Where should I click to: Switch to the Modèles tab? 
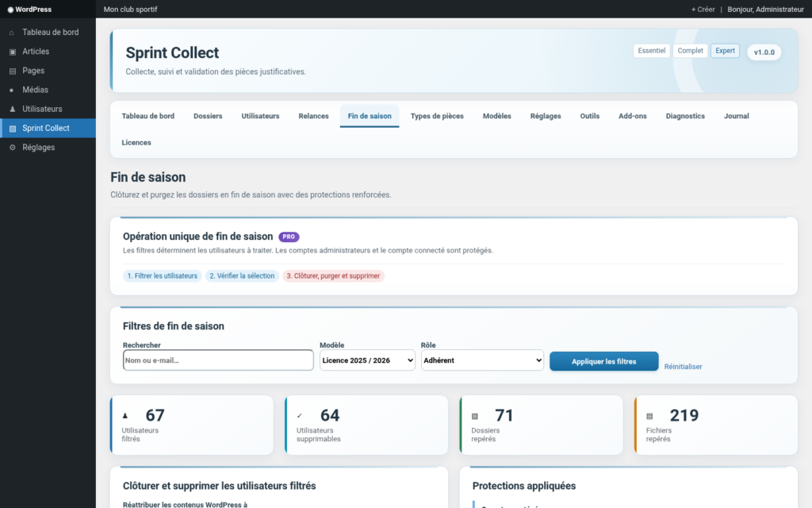coord(497,116)
